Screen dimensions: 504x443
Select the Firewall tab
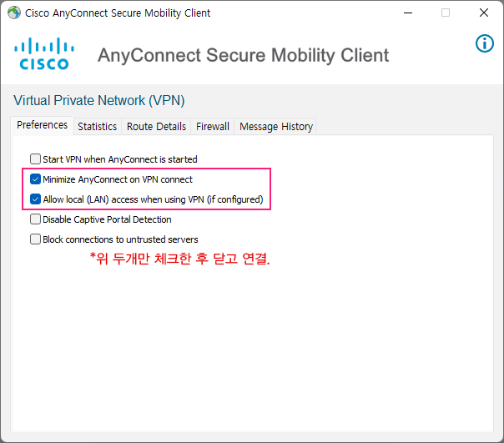pos(213,127)
